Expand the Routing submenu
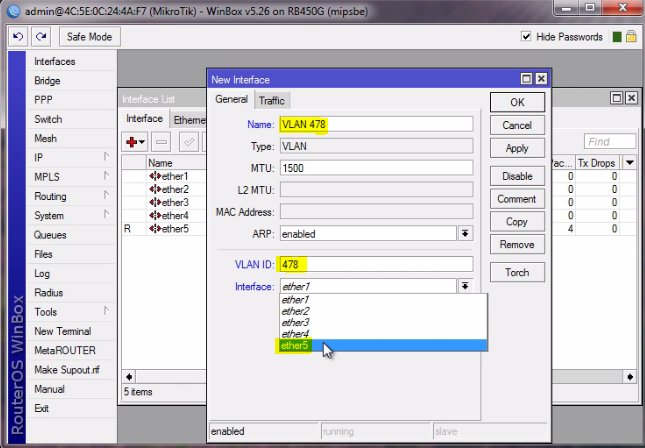Viewport: 645px width, 448px height. click(106, 195)
